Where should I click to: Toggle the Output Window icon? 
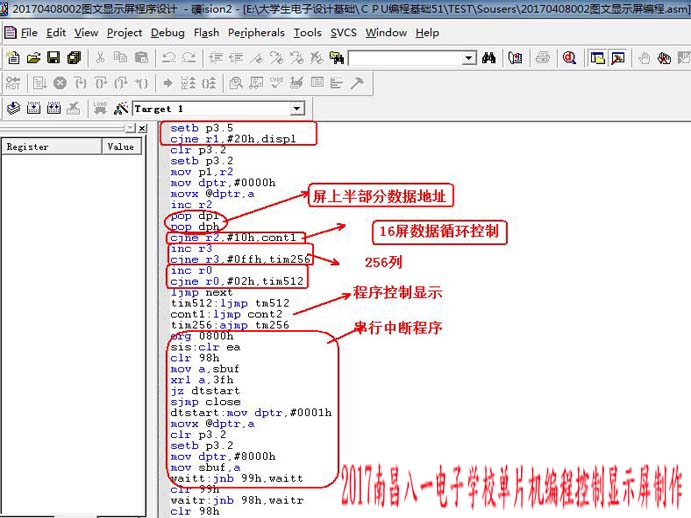(618, 58)
